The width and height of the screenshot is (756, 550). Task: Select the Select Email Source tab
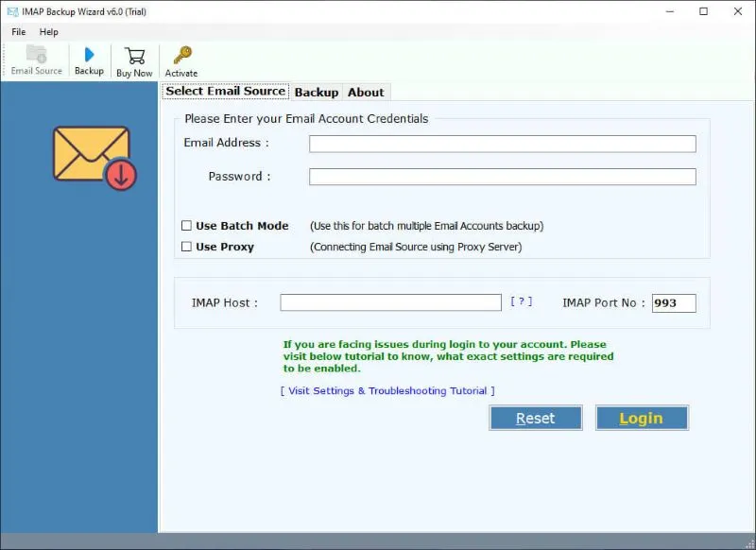[x=224, y=92]
